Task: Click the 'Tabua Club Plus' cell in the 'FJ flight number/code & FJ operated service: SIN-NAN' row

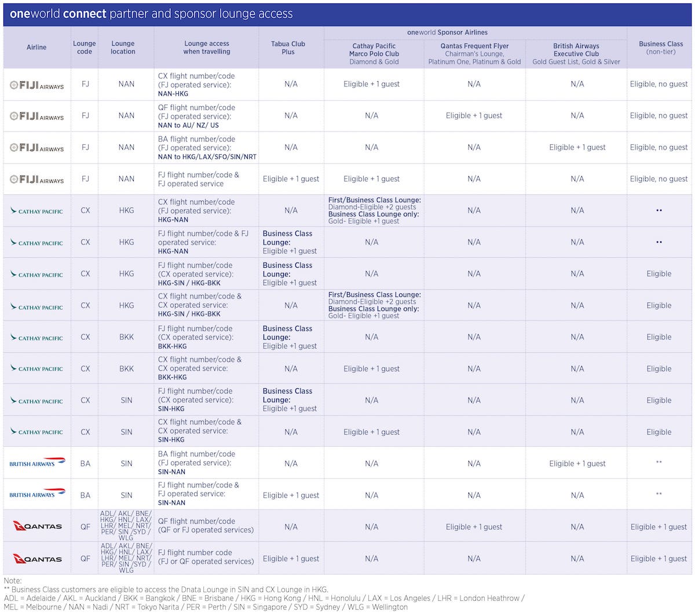Action: click(291, 495)
